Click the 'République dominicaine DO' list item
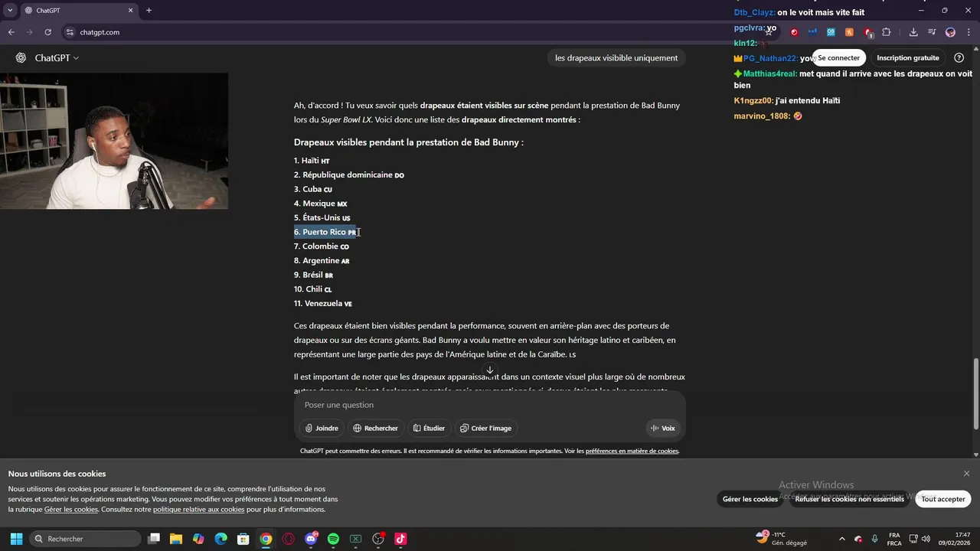 coord(349,175)
